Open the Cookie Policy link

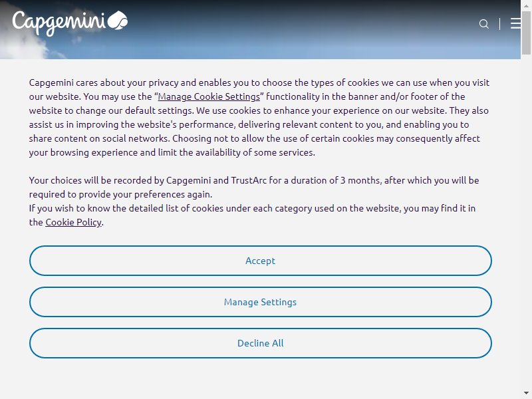point(73,222)
